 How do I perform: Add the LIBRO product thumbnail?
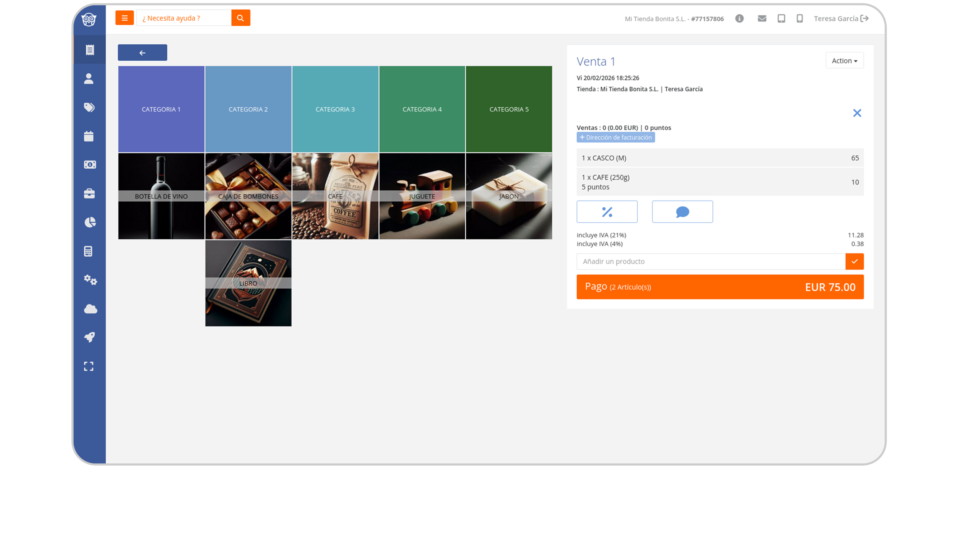(248, 283)
